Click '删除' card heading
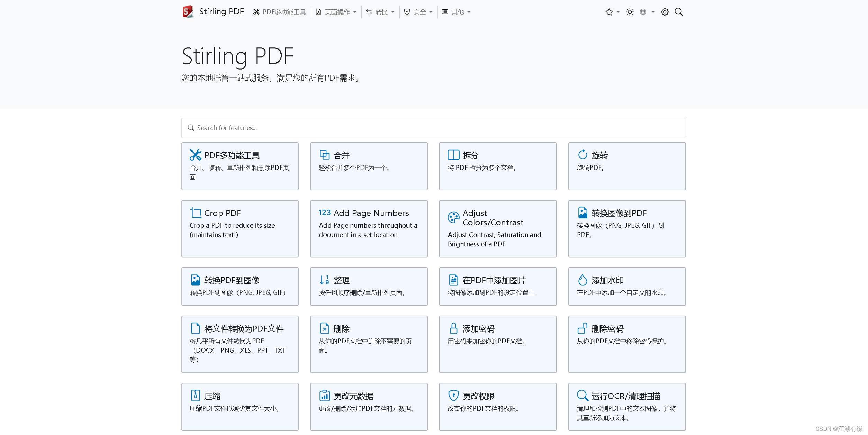Screen dimensions: 868x435 [342, 329]
